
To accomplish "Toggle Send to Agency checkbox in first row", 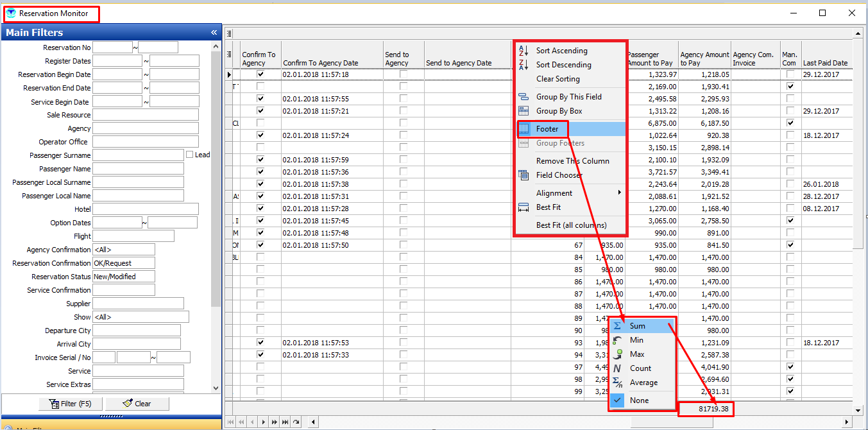I will [404, 74].
